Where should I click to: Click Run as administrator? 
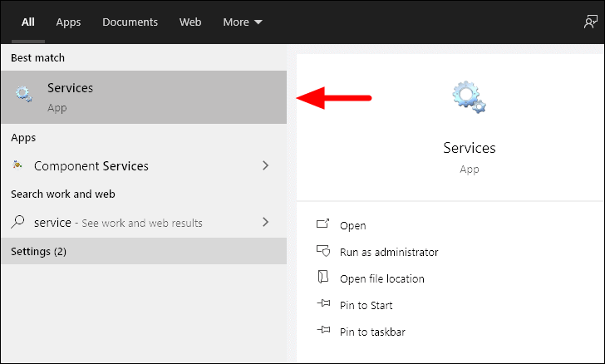pos(389,252)
